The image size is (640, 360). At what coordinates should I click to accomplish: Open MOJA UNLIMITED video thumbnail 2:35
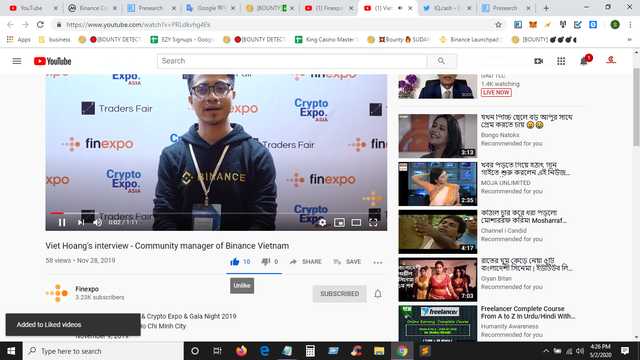click(438, 184)
